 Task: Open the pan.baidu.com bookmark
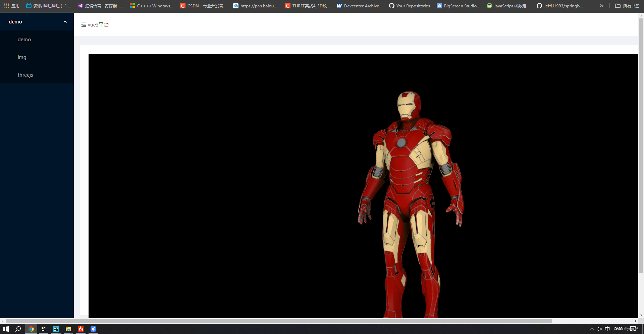point(256,6)
